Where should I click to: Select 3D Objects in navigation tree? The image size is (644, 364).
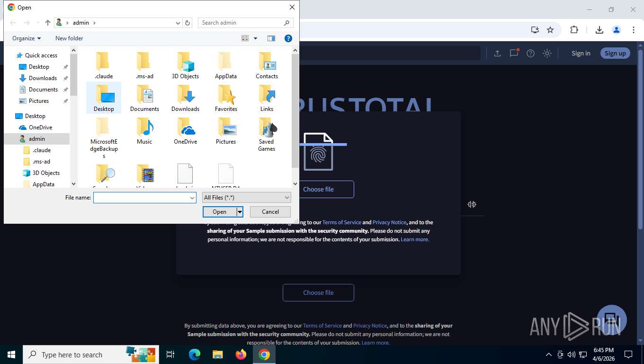pyautogui.click(x=46, y=173)
